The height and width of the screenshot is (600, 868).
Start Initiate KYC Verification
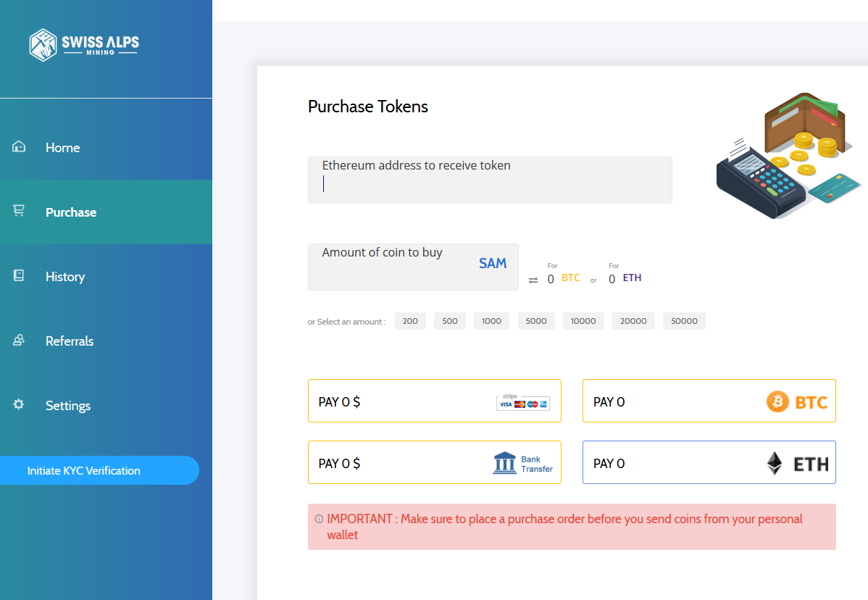point(99,470)
